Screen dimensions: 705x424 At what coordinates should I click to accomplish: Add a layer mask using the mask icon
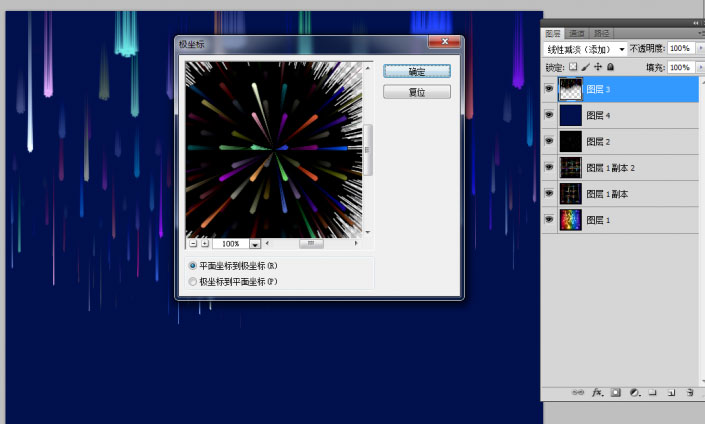616,393
